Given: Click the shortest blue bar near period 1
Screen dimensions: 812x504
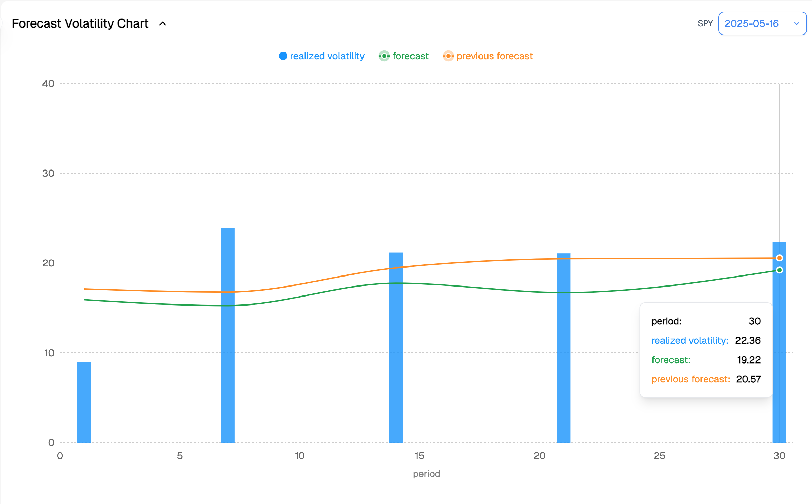Looking at the screenshot, I should pyautogui.click(x=84, y=402).
